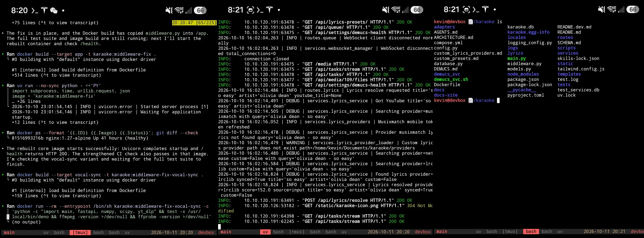
Task: Tap the muted sound icon on the 8:20 screen
Action: [169, 10]
